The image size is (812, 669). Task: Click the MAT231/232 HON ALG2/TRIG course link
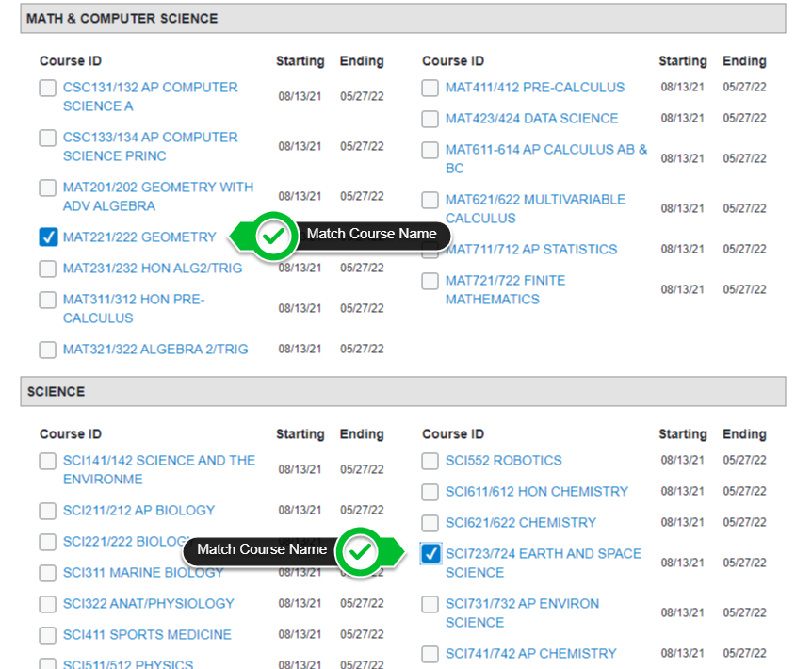(x=152, y=269)
